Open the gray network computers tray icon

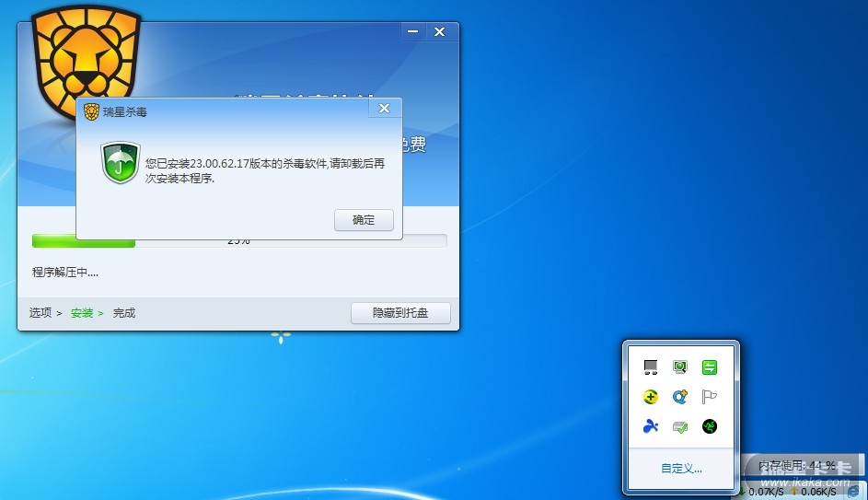pos(651,367)
